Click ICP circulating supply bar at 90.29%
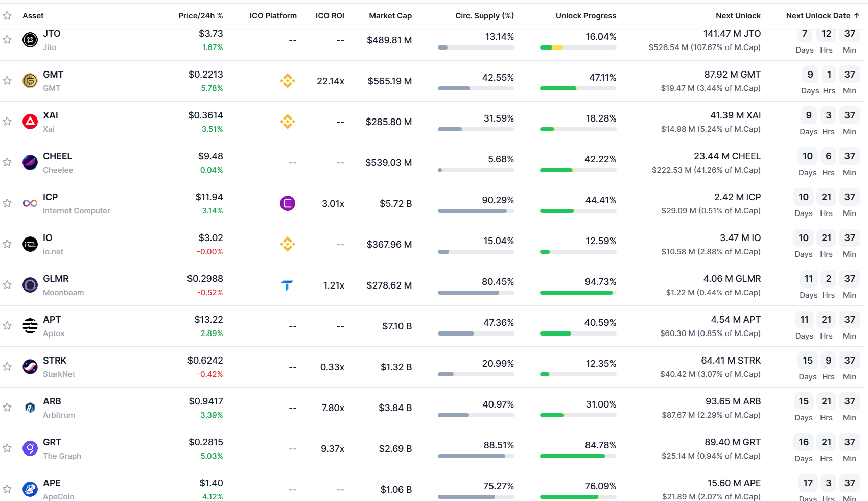This screenshot has height=501, width=868. tap(476, 211)
